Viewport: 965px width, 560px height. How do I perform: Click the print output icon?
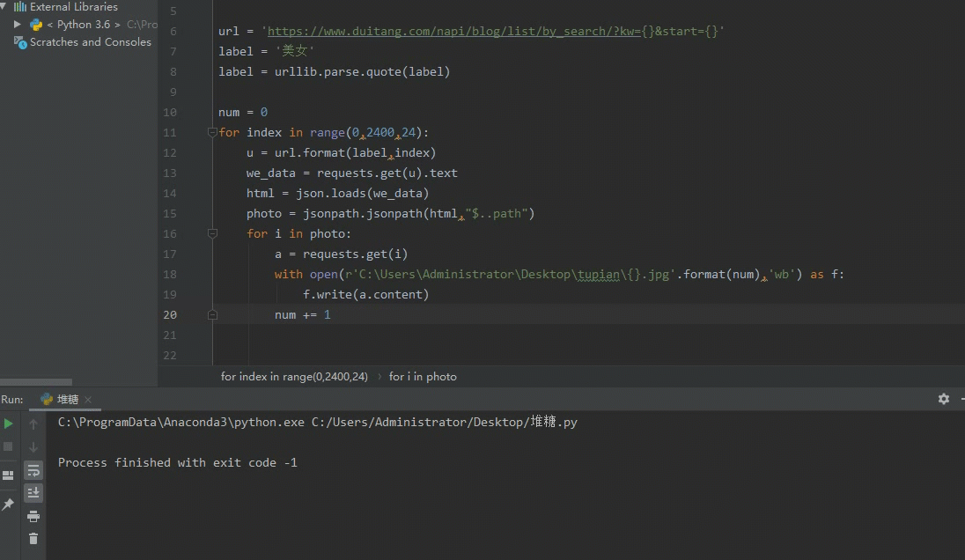coord(33,516)
